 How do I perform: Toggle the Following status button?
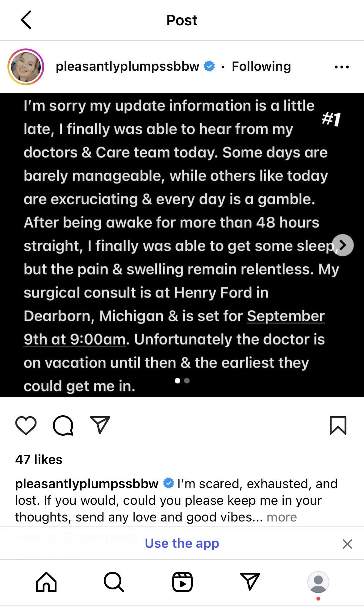tap(261, 66)
